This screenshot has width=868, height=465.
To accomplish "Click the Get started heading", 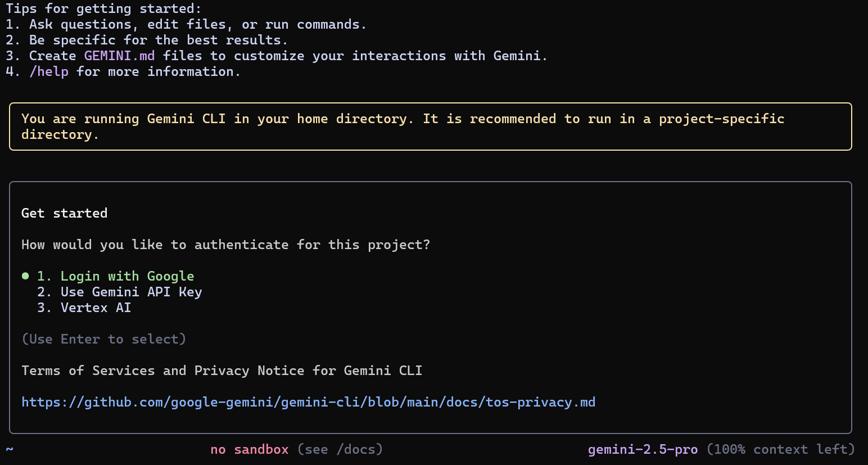I will 65,214.
